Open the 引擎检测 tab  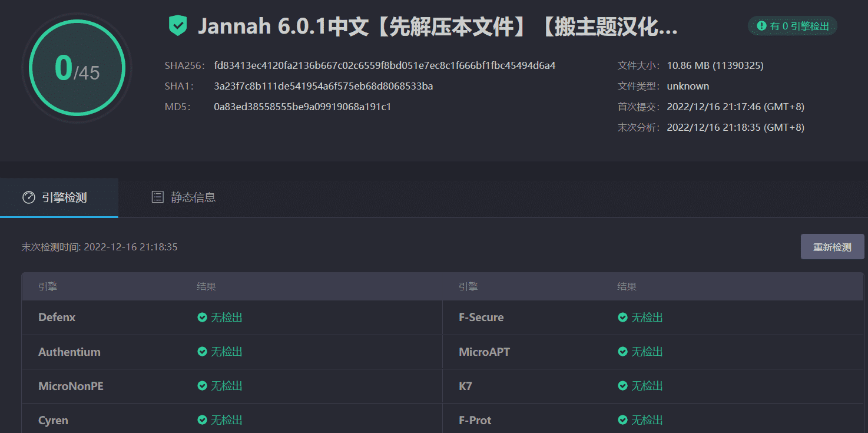pos(59,198)
